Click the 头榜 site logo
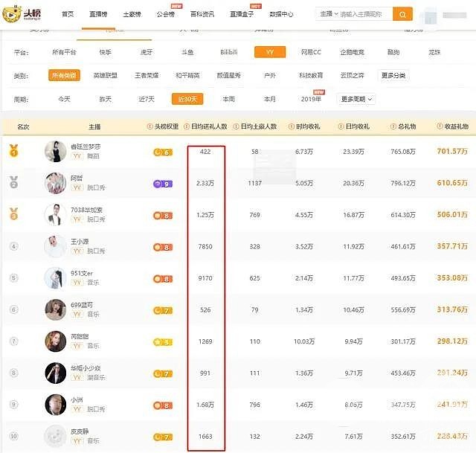The width and height of the screenshot is (476, 453). pos(22,13)
